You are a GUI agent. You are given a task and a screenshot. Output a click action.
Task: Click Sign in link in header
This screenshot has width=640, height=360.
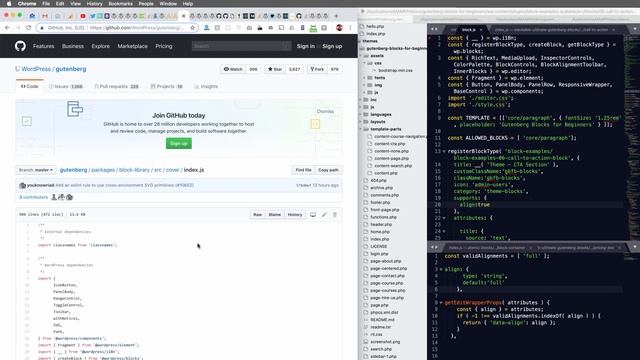click(306, 46)
